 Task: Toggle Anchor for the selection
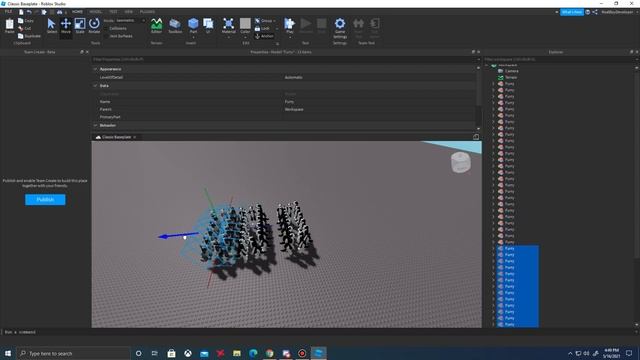(264, 36)
